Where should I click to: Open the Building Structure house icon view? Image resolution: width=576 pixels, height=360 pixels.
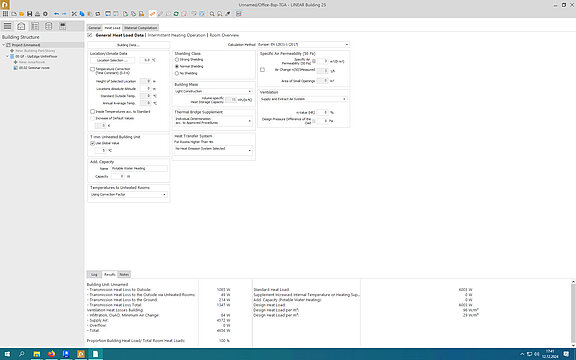[21, 26]
